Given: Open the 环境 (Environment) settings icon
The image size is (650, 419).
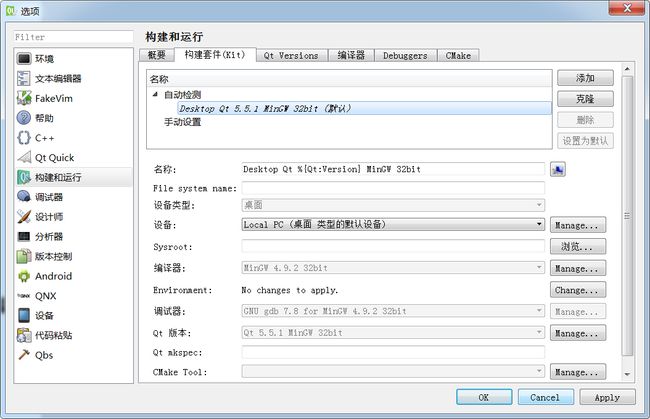Looking at the screenshot, I should [x=24, y=58].
